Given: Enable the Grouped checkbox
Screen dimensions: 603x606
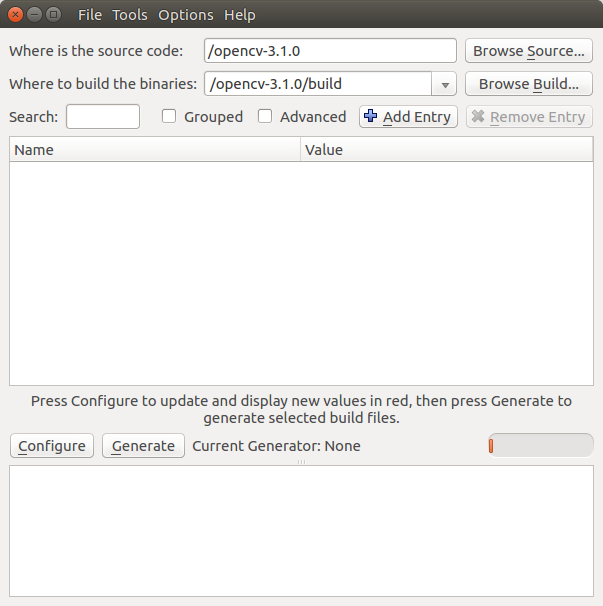Looking at the screenshot, I should (169, 117).
